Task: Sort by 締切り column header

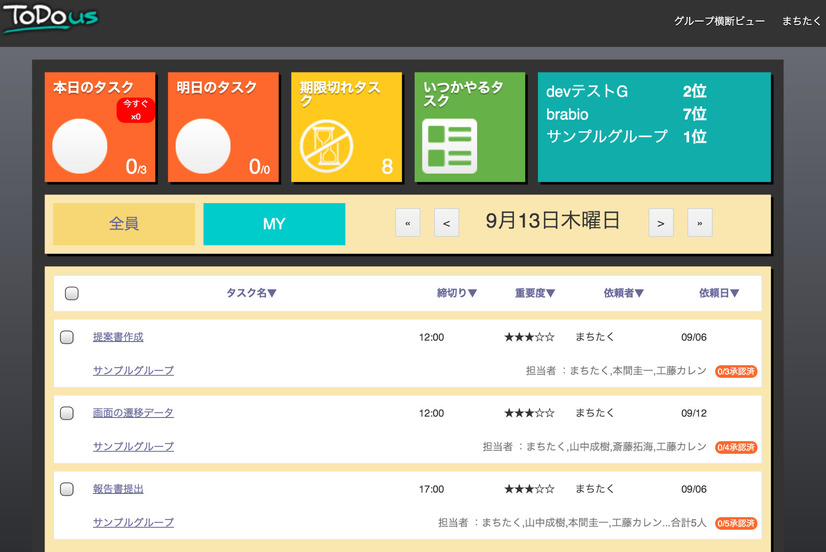Action: pos(457,293)
